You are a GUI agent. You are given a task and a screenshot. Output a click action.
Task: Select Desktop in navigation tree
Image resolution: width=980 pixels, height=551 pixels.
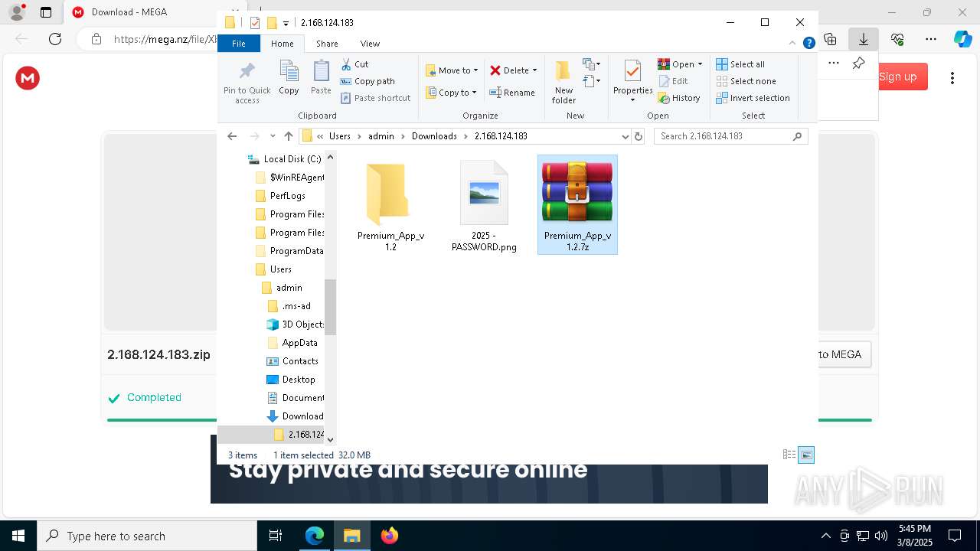click(299, 380)
